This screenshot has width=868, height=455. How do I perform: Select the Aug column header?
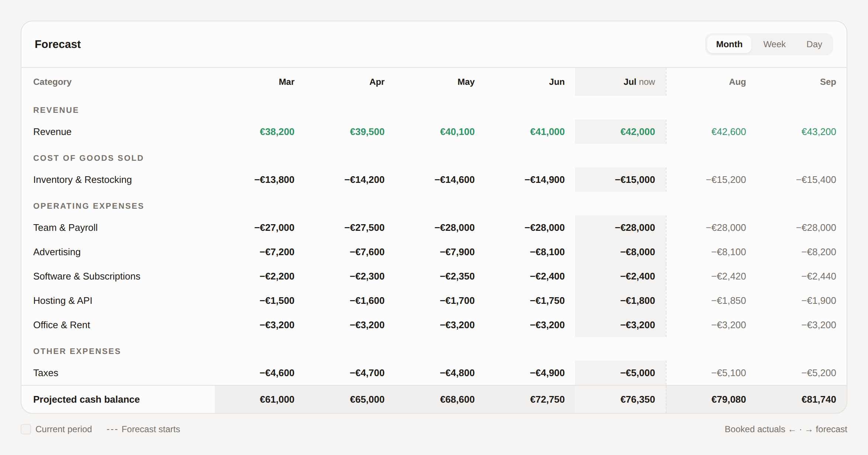(x=737, y=82)
